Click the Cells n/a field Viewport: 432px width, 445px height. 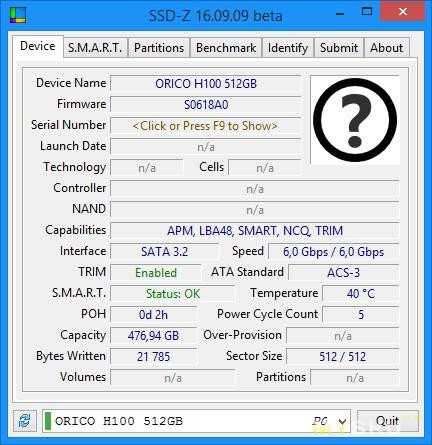tap(265, 168)
